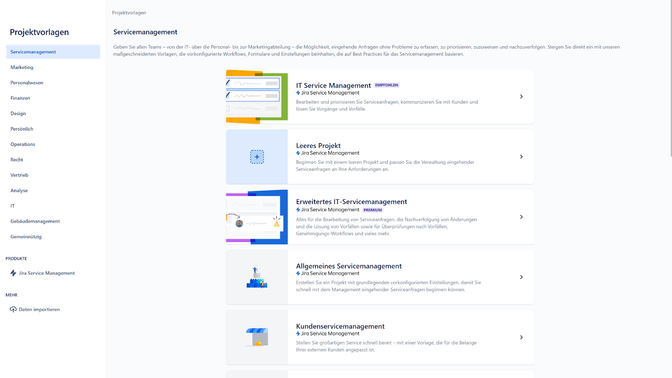Click the Projektvorlagen sidebar heading

39,32
